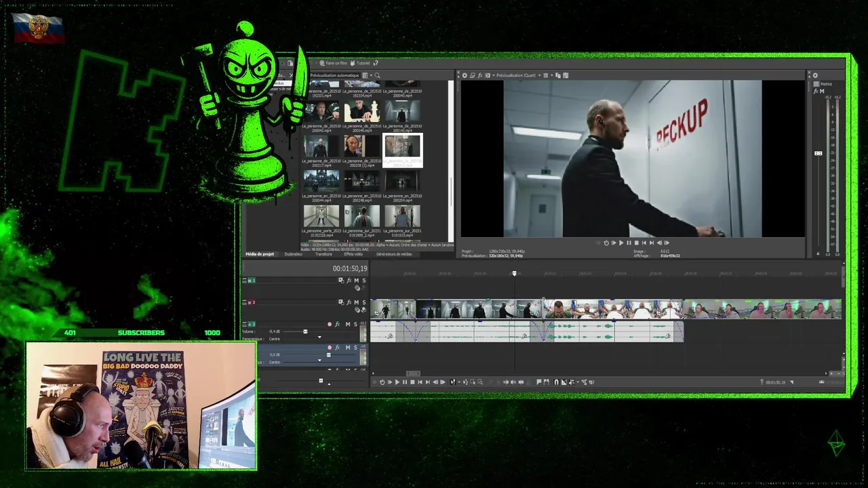Expand split-screen view dropdown arrow
This screenshot has width=868, height=488.
494,75
